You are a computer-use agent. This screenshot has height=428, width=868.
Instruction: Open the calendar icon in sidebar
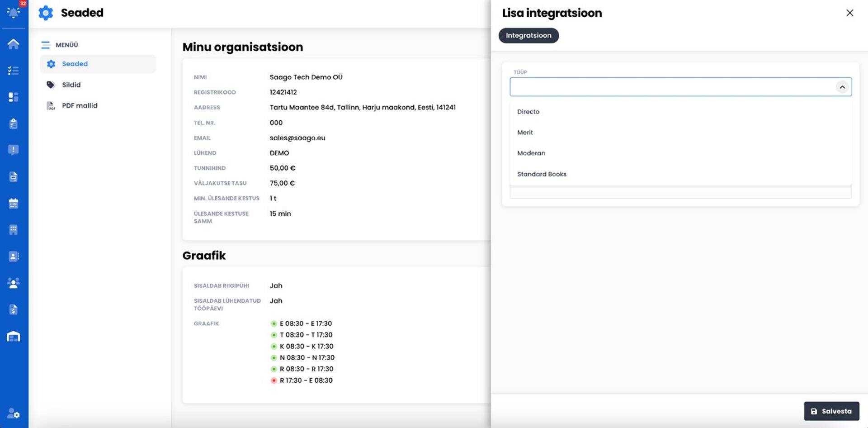click(14, 203)
